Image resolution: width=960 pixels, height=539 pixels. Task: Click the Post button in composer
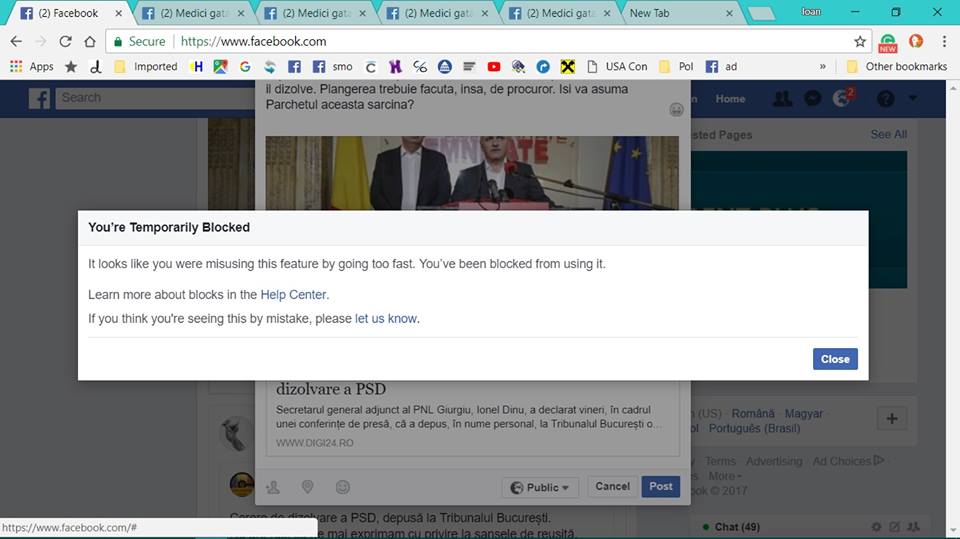pos(660,487)
